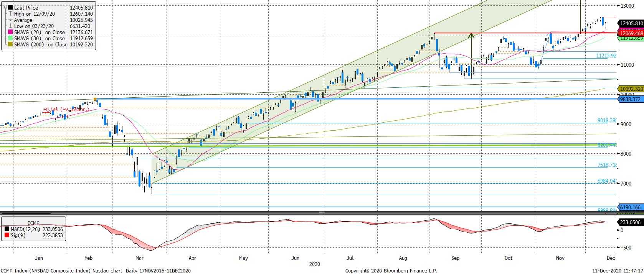
Task: Click the olive 10192.320 price axis label
Action: pyautogui.click(x=630, y=89)
